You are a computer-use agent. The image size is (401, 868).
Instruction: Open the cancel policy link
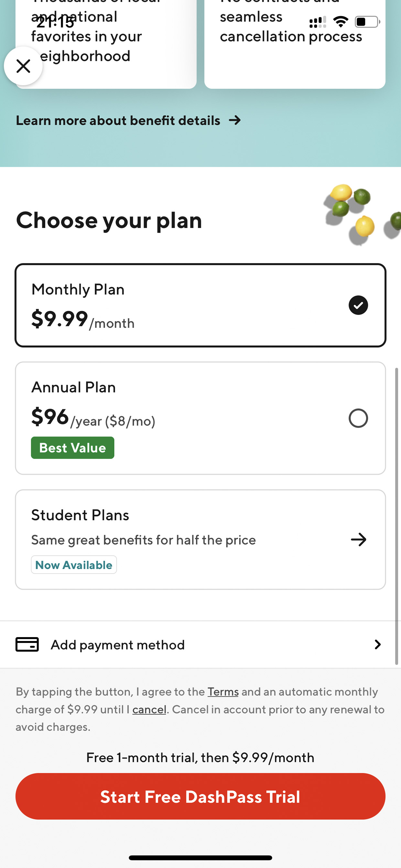pos(149,710)
